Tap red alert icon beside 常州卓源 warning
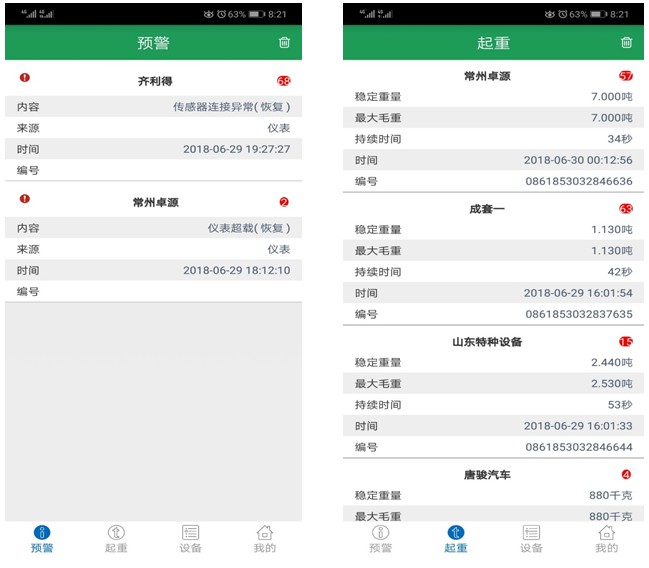649x568 pixels. click(25, 200)
